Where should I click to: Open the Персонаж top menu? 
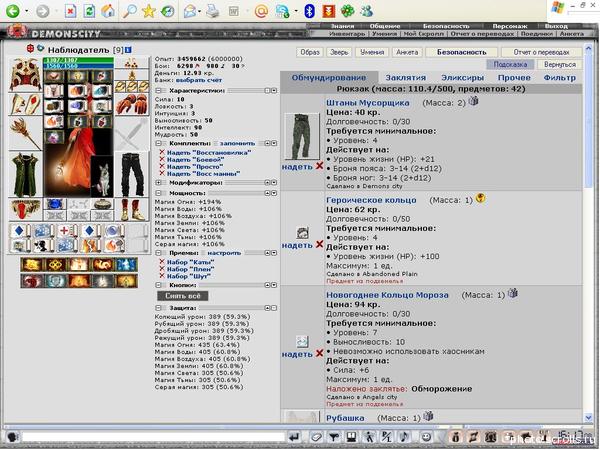[509, 26]
